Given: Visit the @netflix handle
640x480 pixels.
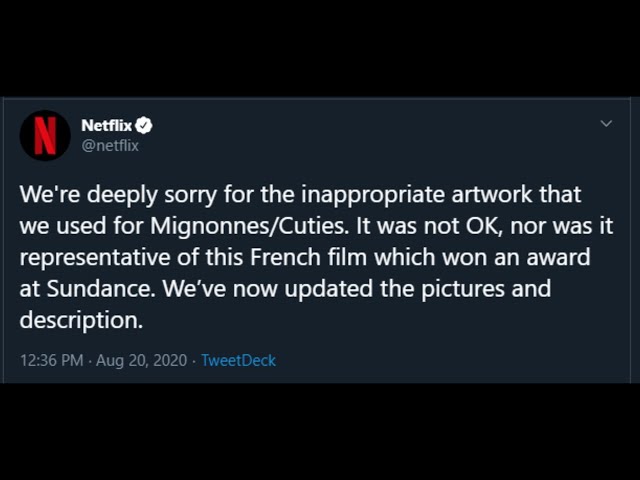Looking at the screenshot, I should tap(110, 146).
